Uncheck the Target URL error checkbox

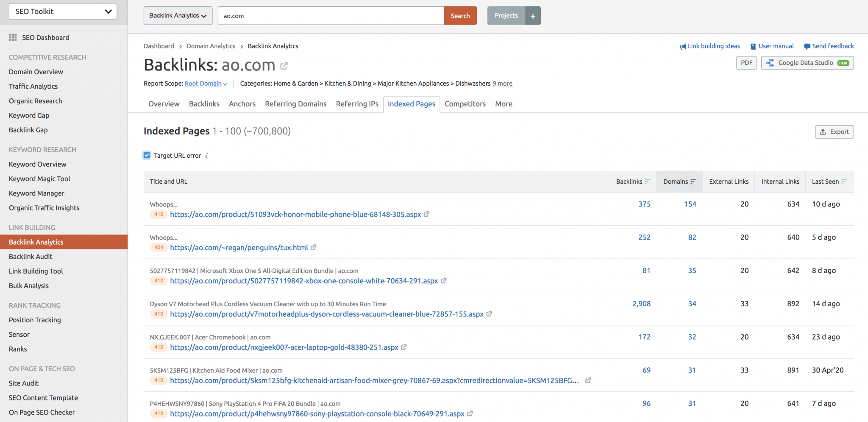click(x=147, y=155)
